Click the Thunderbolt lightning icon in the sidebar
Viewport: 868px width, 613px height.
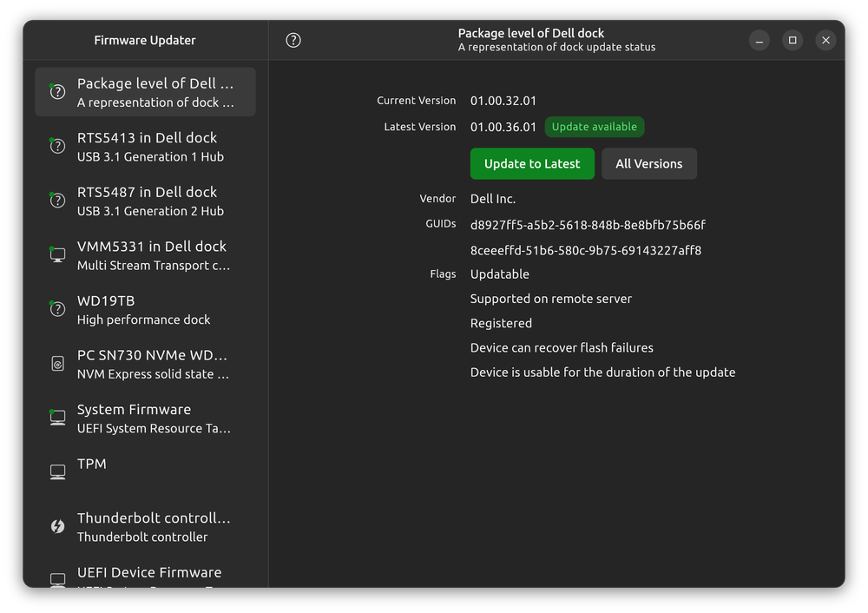(x=56, y=526)
